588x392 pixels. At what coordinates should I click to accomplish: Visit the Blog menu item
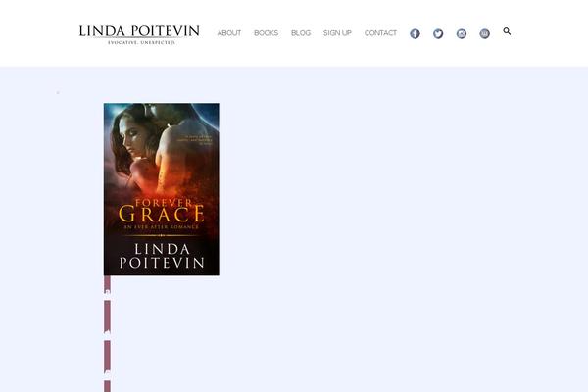coord(301,33)
